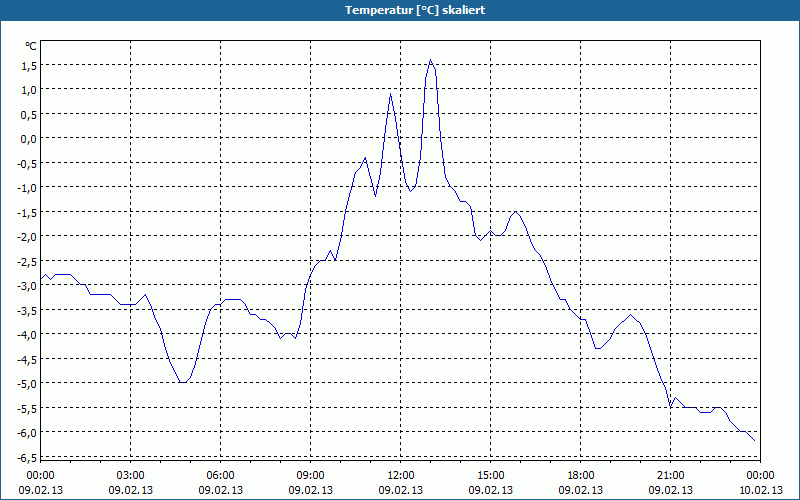
Task: Click the -2,5 y-axis label
Action: point(27,261)
